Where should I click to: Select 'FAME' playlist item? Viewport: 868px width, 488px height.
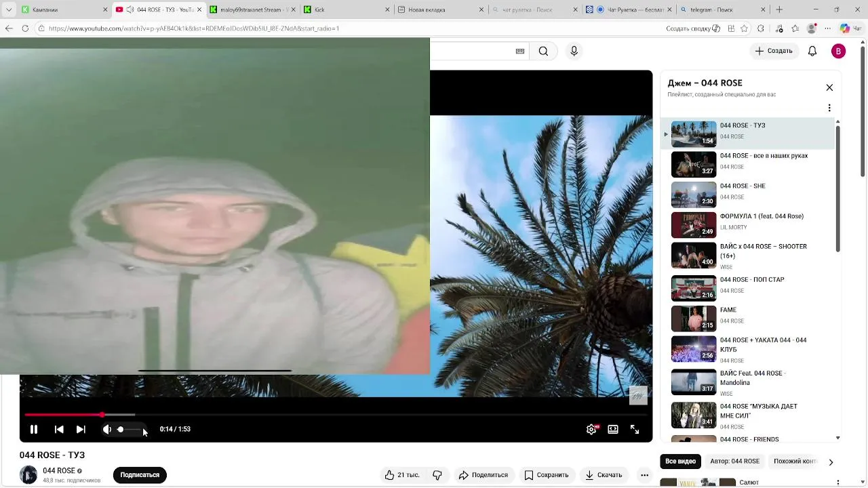click(748, 319)
